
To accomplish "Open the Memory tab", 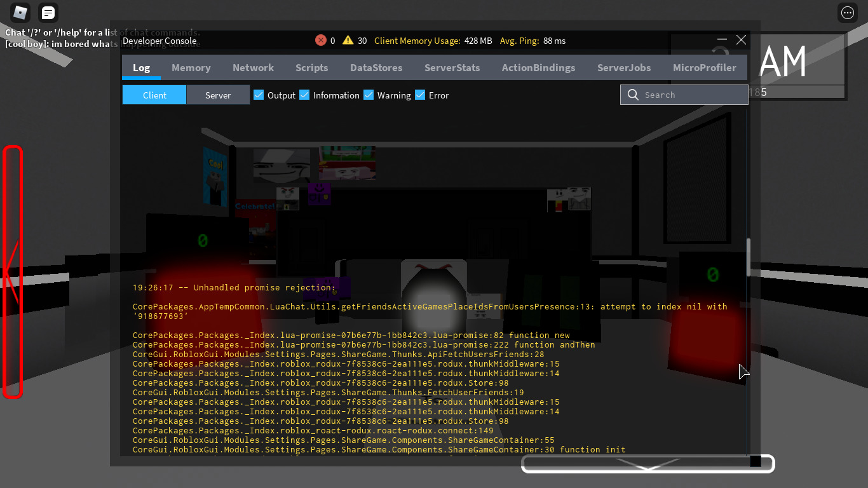I will [191, 67].
